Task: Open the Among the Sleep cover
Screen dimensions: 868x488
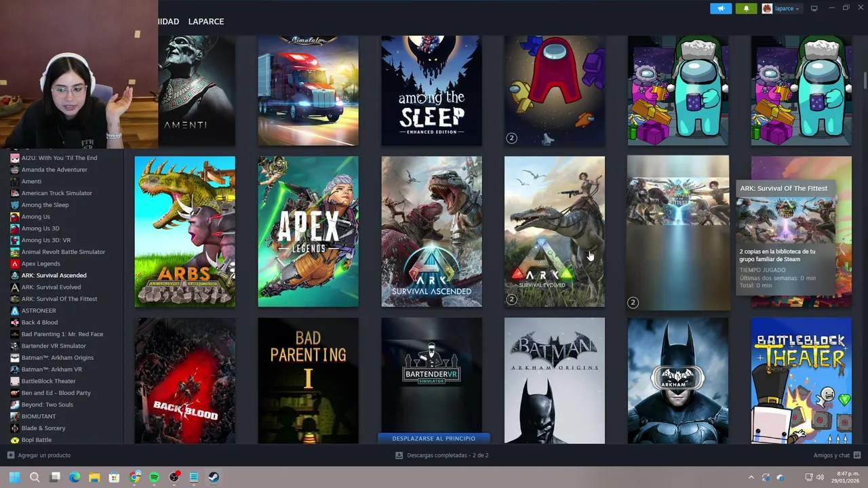Action: 431,91
